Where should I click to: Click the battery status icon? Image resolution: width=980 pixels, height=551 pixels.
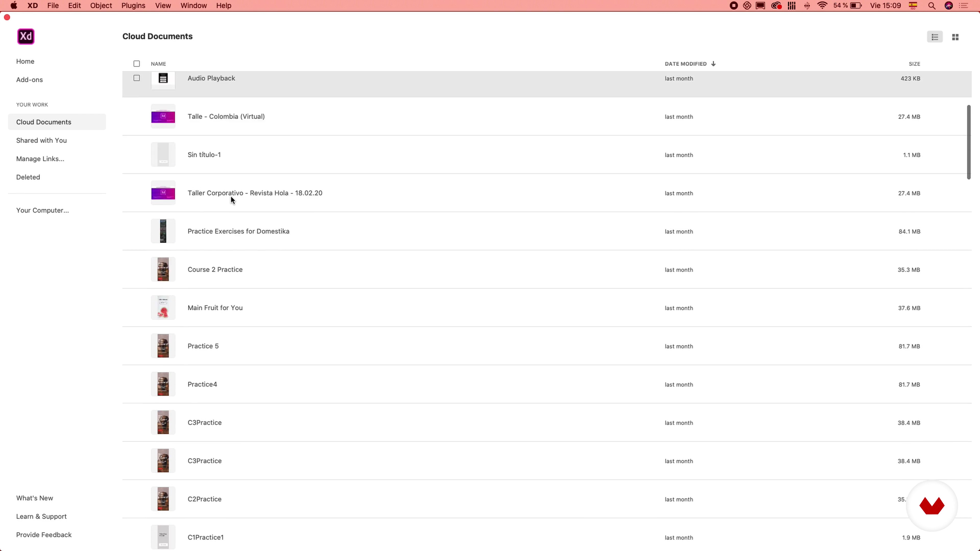[856, 5]
